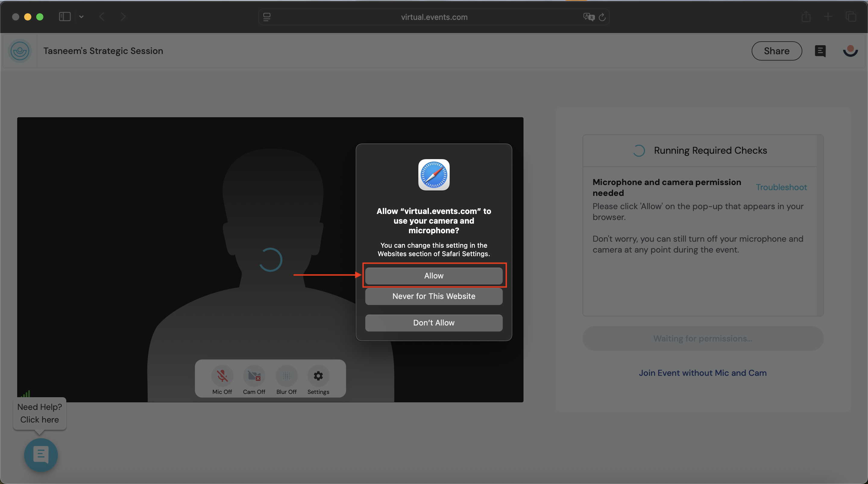Reload the page using the refresh icon

(x=602, y=17)
